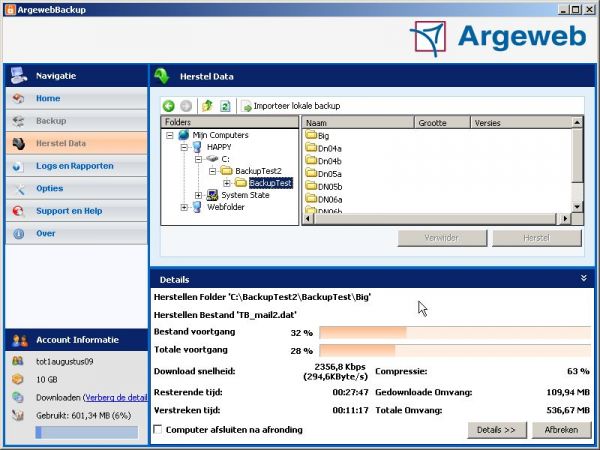Click the Dn04b folder icon
The height and width of the screenshot is (450, 600).
click(311, 160)
